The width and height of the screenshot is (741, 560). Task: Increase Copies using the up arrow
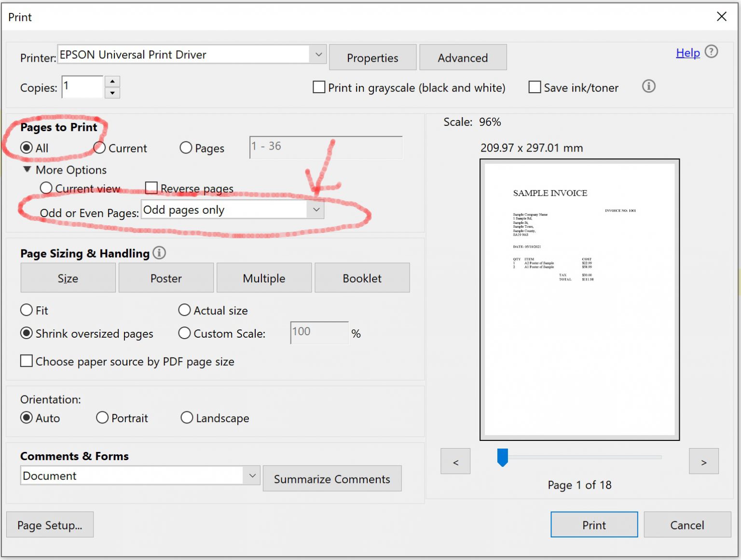[x=112, y=81]
